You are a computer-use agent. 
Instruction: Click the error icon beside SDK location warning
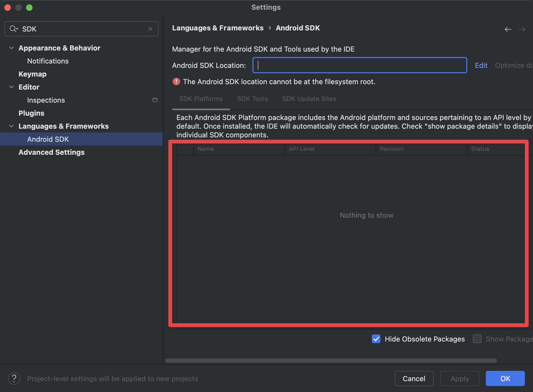176,81
